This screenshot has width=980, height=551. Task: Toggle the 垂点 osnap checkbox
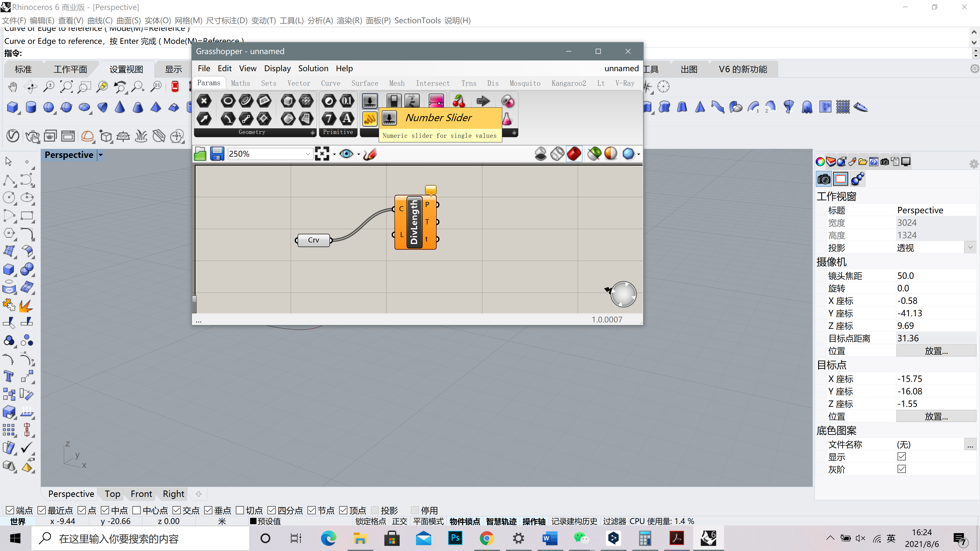click(209, 510)
